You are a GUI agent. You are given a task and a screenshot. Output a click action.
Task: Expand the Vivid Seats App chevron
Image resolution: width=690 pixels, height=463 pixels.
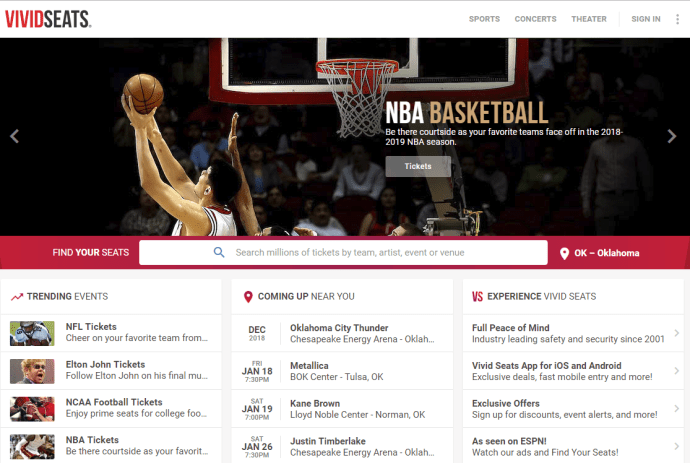pos(676,371)
